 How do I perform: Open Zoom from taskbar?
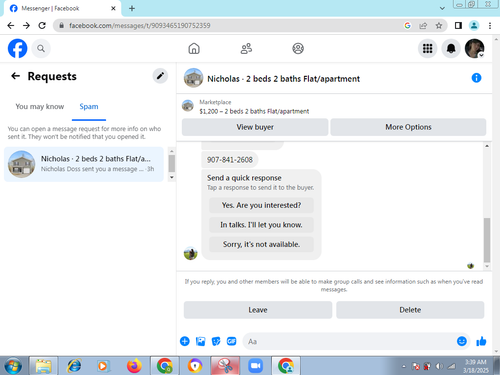click(256, 366)
